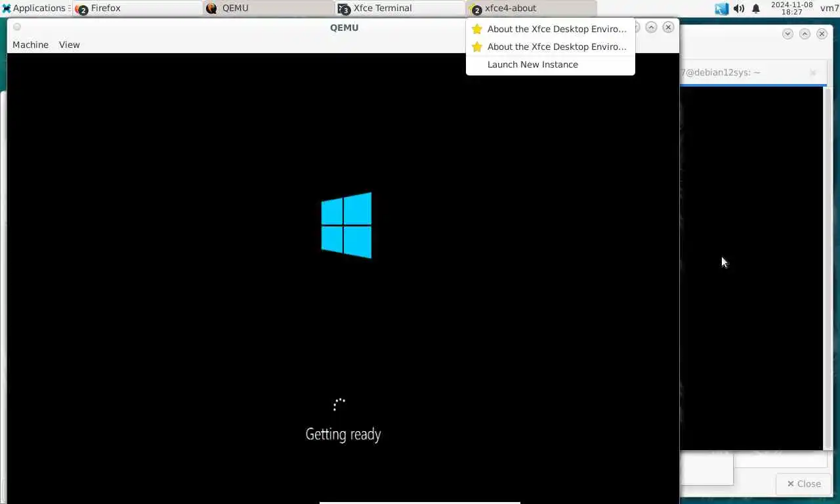Maximize the QEMU window
840x504 pixels.
[651, 27]
